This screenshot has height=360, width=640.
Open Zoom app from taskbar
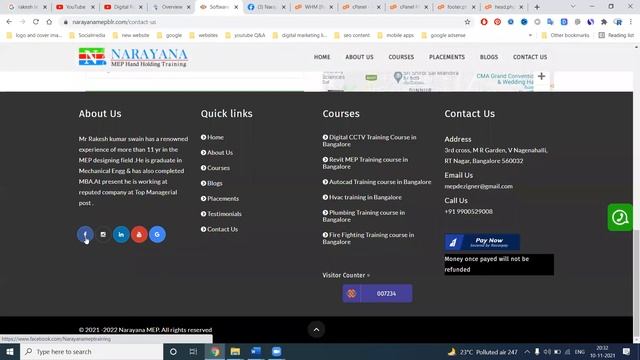pyautogui.click(x=276, y=351)
